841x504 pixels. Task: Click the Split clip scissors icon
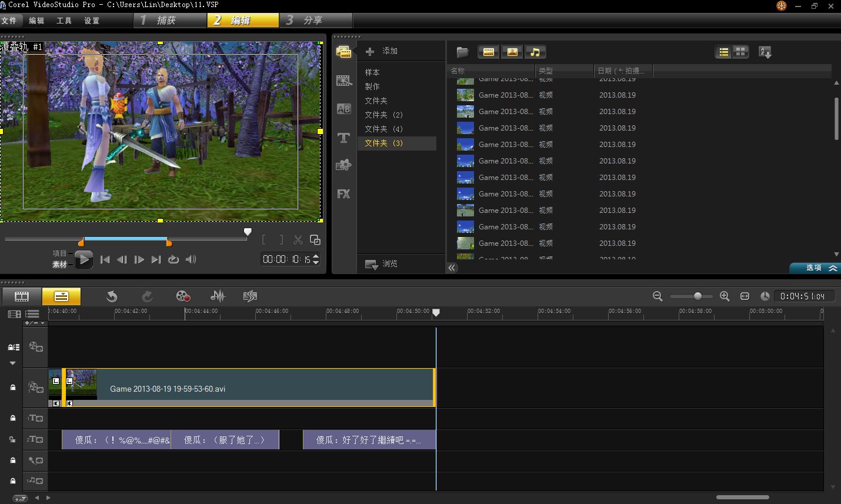(298, 240)
